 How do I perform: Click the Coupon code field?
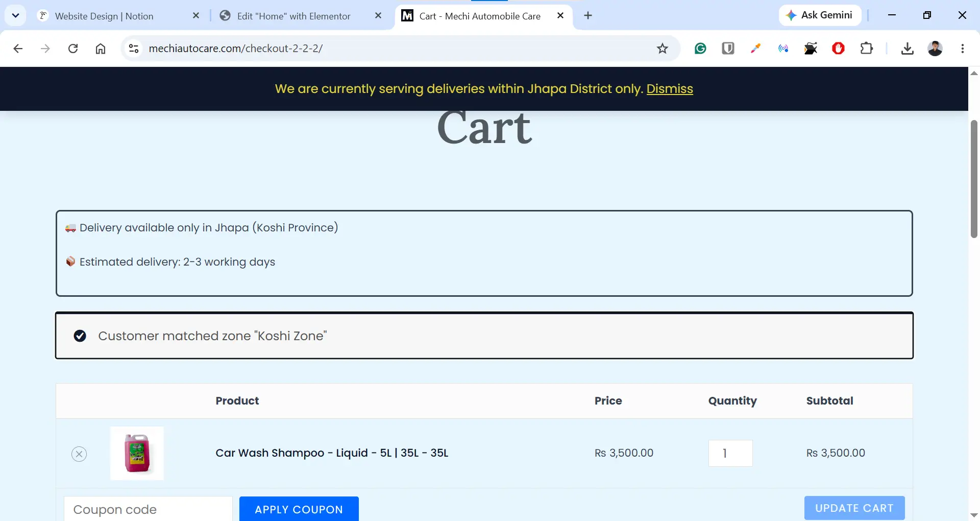(x=148, y=509)
